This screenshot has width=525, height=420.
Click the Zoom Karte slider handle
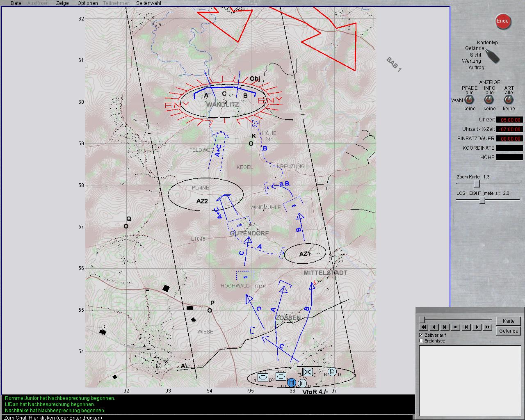477,184
